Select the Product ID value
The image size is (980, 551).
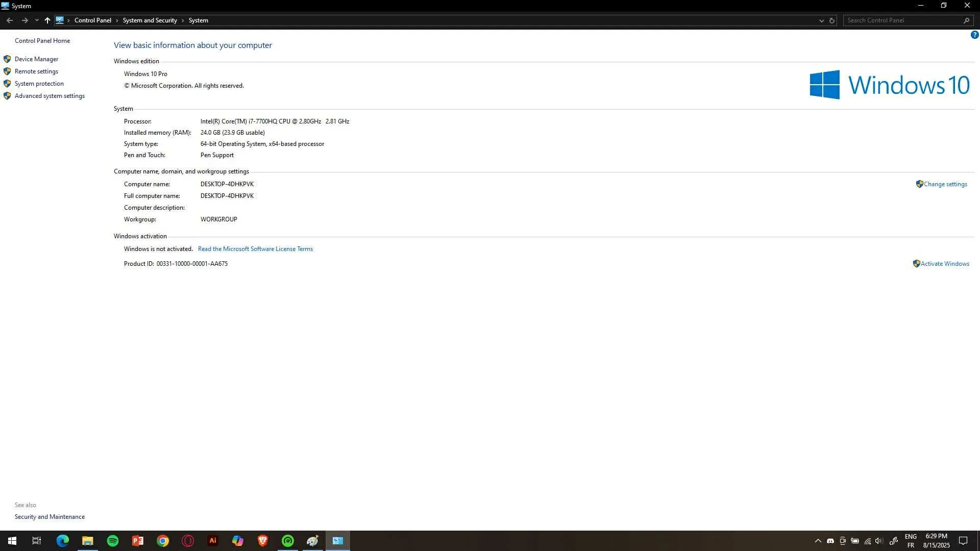(x=192, y=264)
